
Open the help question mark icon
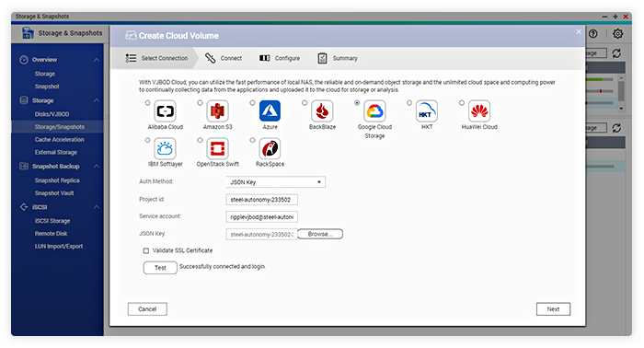click(593, 34)
